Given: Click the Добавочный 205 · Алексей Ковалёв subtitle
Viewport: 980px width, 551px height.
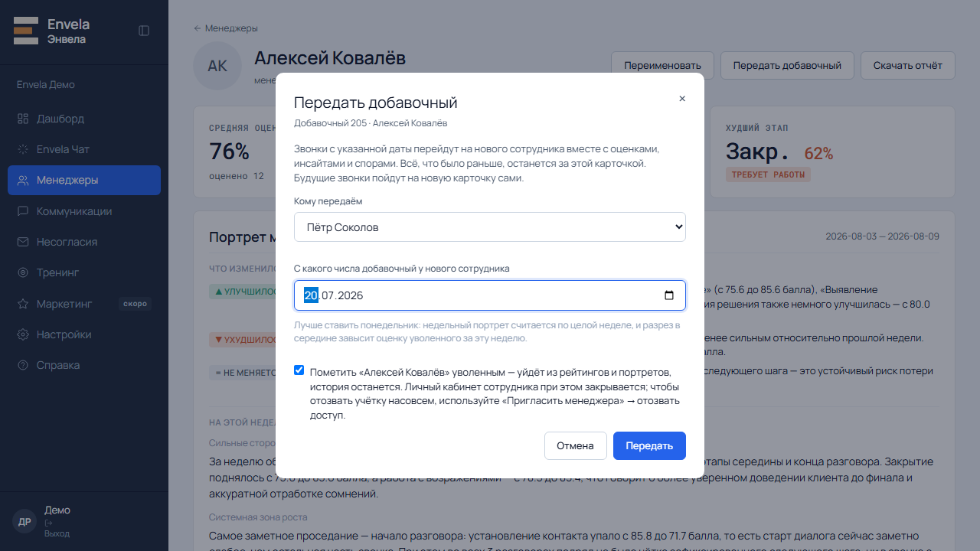Looking at the screenshot, I should click(x=371, y=123).
